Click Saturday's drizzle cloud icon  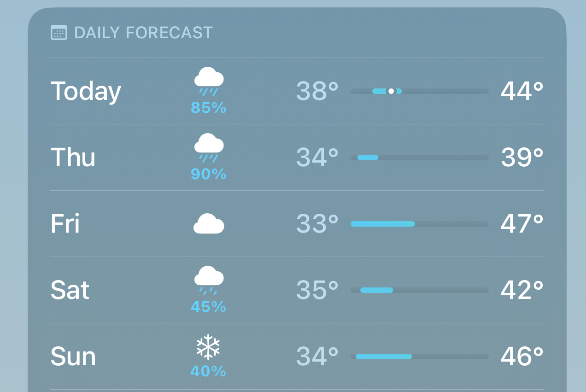pos(209,280)
